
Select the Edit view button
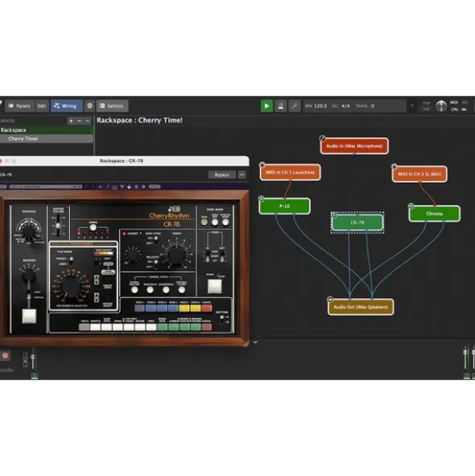click(42, 106)
